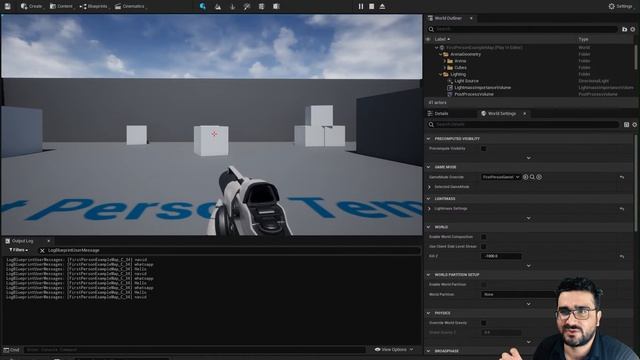Reset GameMode Override to default

[622, 177]
